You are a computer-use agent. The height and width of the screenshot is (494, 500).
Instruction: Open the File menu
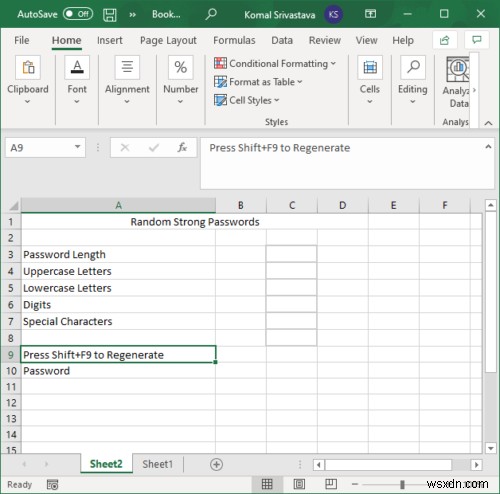click(x=22, y=40)
